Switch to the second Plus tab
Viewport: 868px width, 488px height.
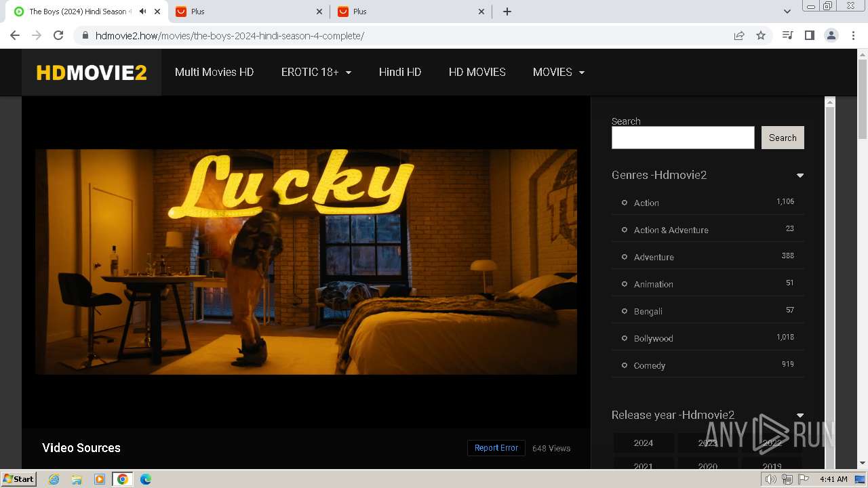(411, 12)
